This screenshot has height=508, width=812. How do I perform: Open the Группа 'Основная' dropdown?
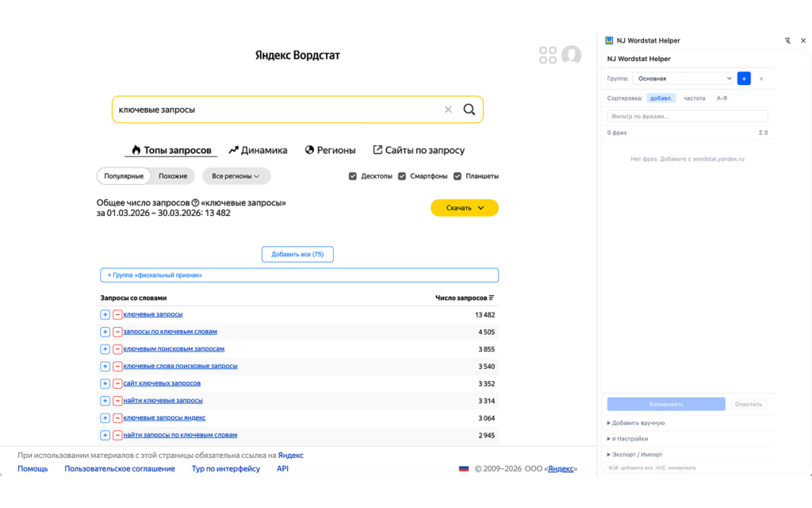pyautogui.click(x=684, y=79)
